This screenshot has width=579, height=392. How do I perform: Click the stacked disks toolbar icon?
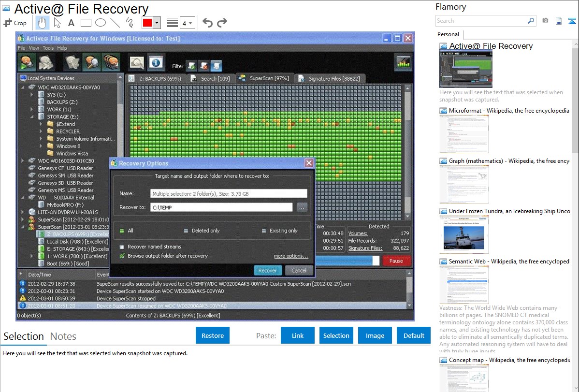111,62
